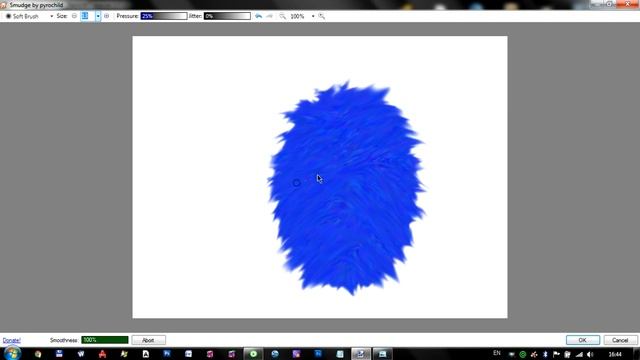
Task: Click the Cancel button
Action: [620, 340]
